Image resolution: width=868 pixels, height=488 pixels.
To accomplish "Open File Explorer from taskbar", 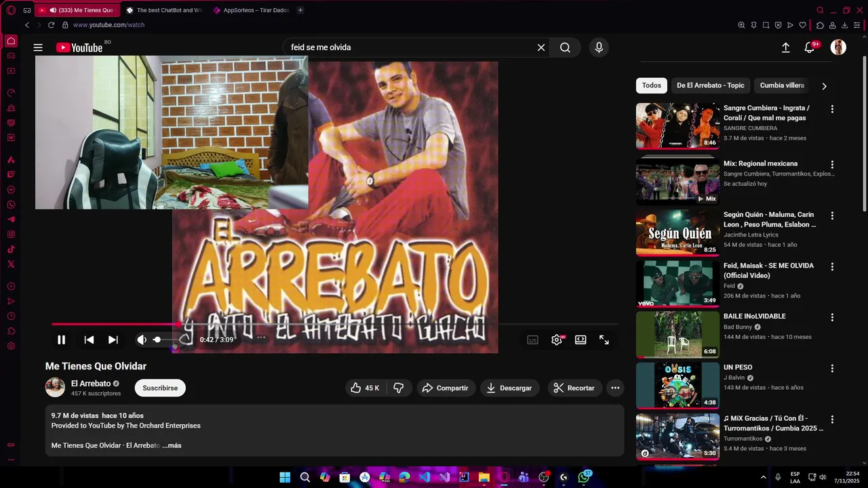I will [x=484, y=477].
